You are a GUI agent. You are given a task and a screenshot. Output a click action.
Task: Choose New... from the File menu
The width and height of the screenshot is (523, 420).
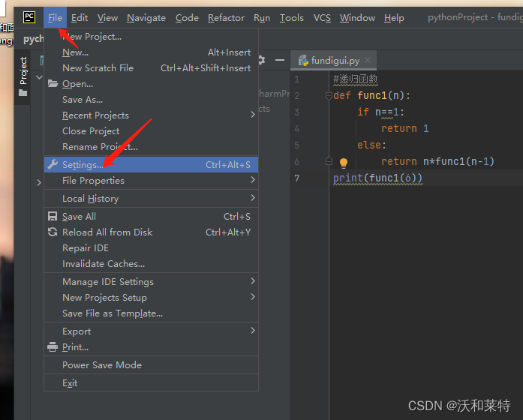click(x=151, y=52)
